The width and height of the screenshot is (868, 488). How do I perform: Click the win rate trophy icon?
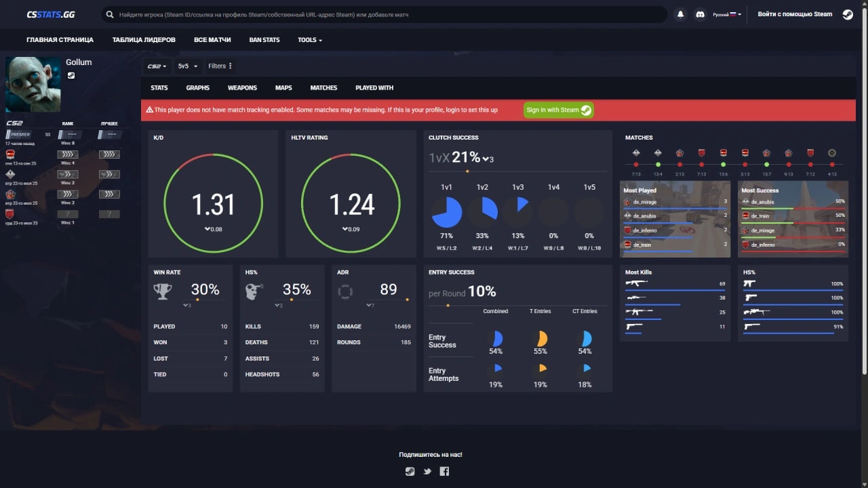[163, 291]
